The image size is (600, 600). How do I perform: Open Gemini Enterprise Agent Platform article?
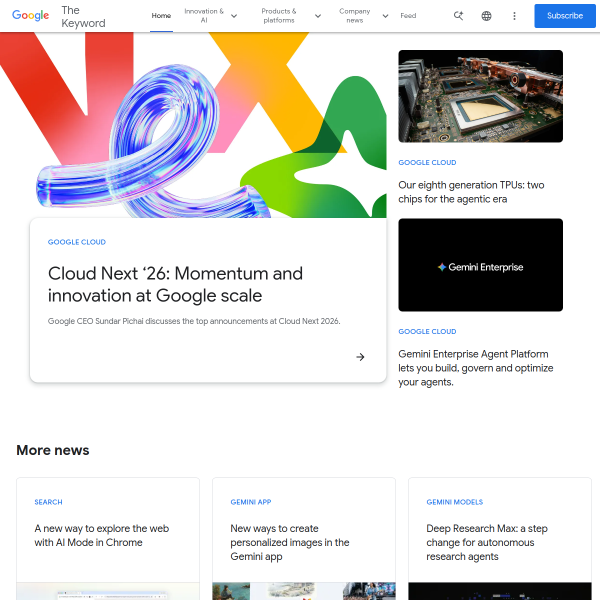click(476, 368)
